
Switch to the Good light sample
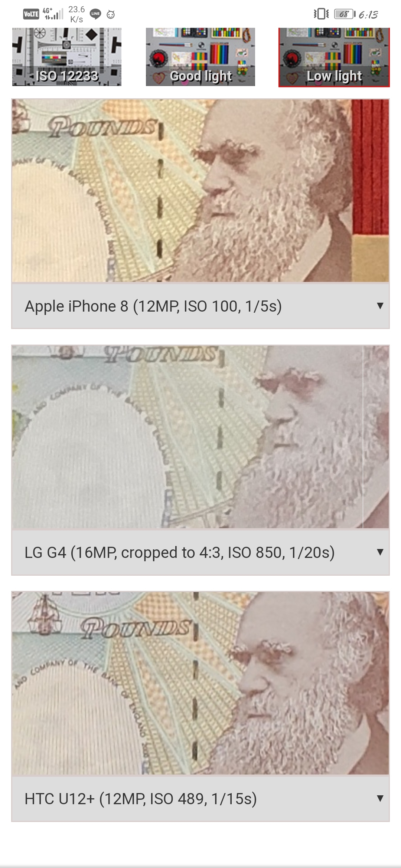(200, 57)
